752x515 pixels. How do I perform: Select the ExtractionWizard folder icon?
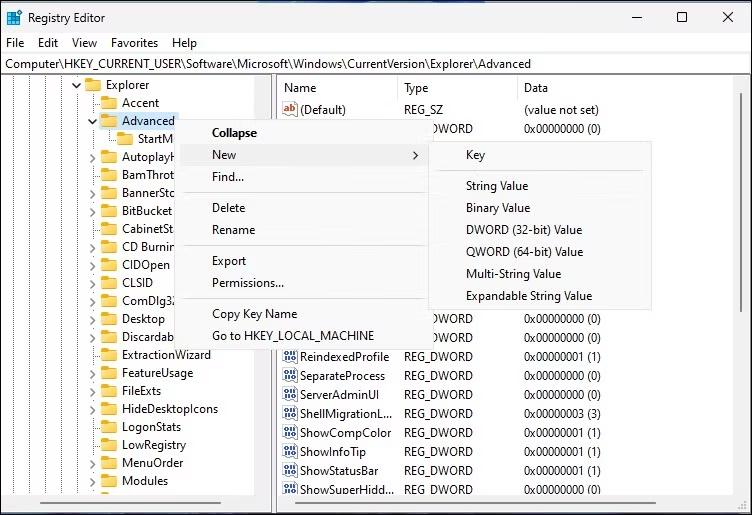point(109,355)
